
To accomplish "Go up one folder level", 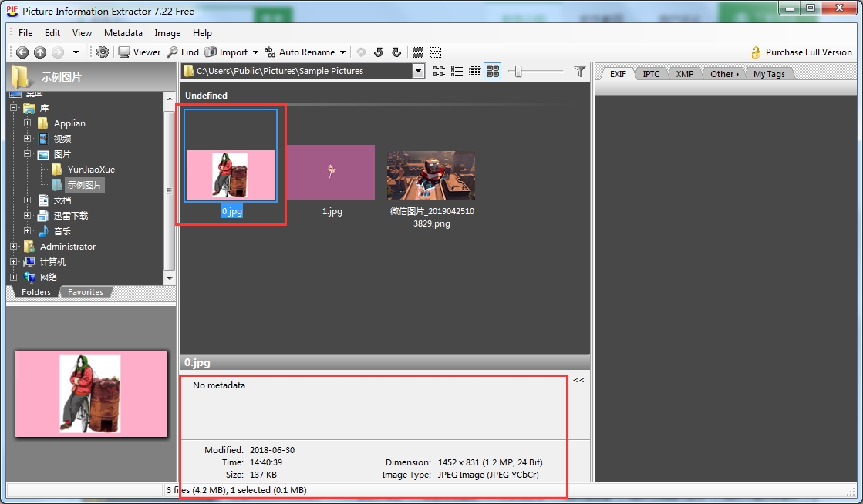I will tap(40, 52).
